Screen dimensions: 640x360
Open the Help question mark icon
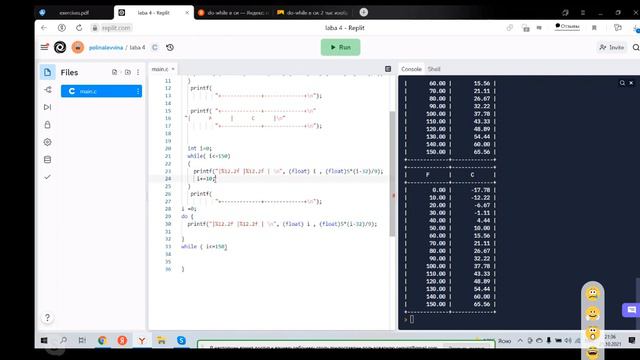pos(47,318)
